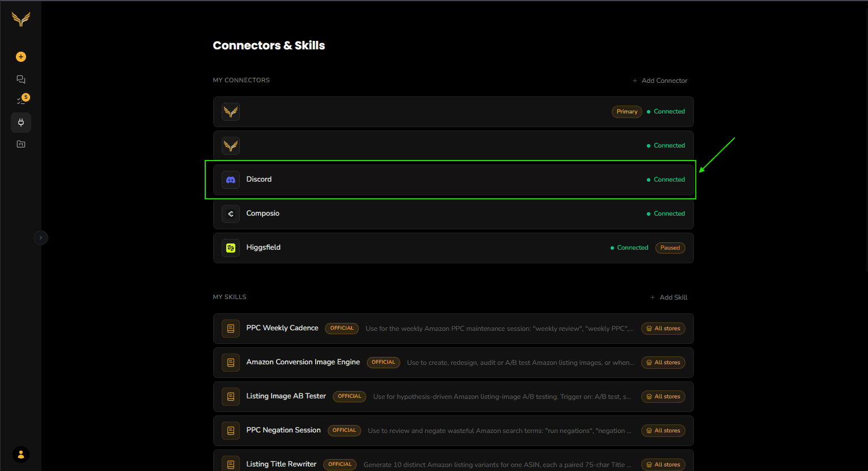The height and width of the screenshot is (471, 868).
Task: Click the golden wings logo atop the sidebar
Action: [21, 19]
